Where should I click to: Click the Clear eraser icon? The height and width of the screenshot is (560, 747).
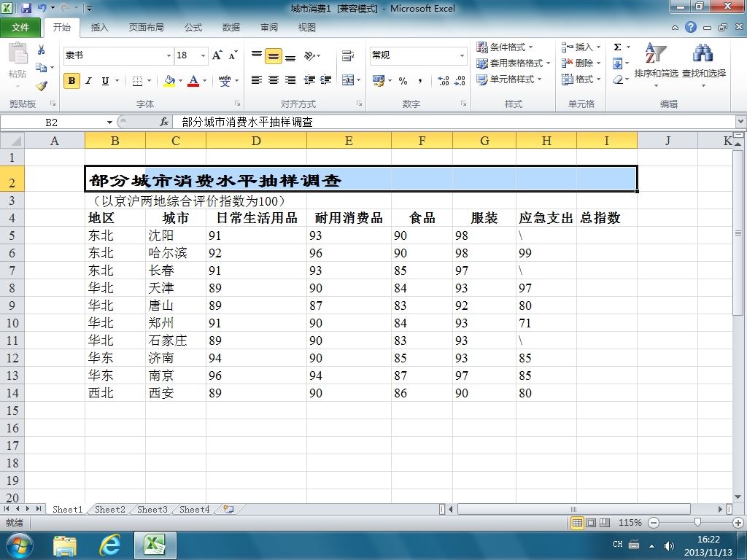[617, 79]
